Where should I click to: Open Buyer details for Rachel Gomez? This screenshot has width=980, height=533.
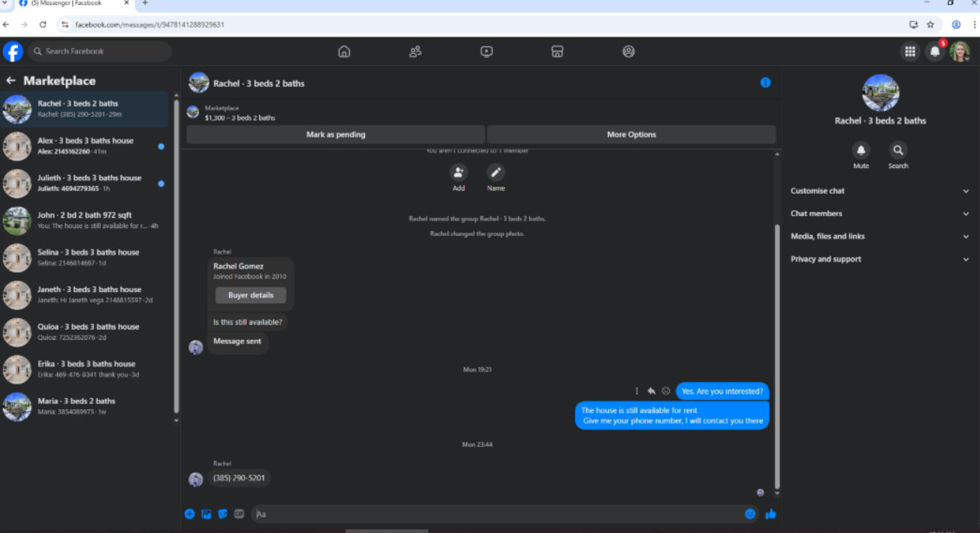point(251,295)
